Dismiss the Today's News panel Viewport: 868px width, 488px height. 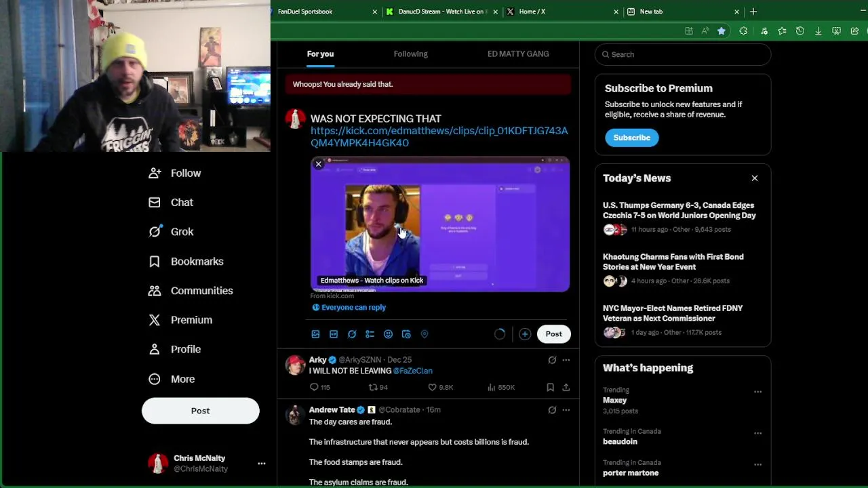(x=754, y=178)
